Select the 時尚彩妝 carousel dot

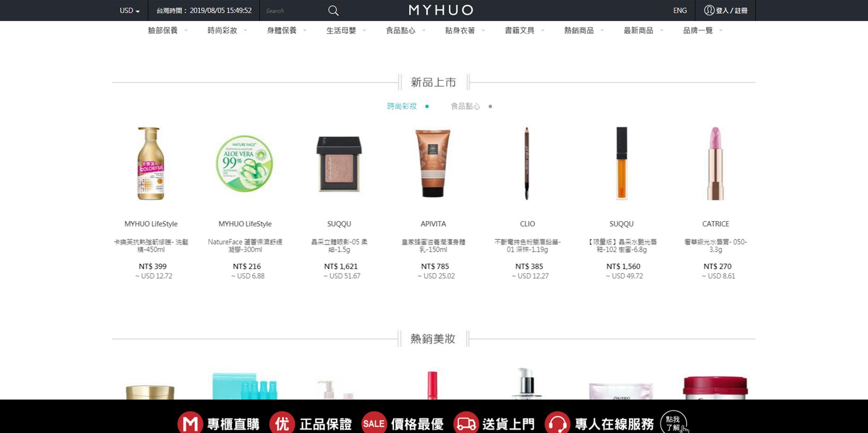pos(427,106)
